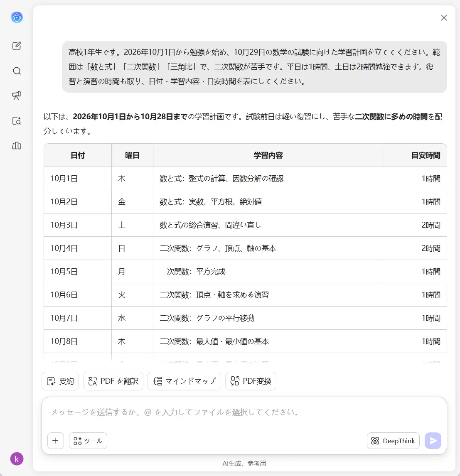The image size is (460, 476).
Task: Click cell 数と式の総合演習、間違い直し
Action: pos(268,225)
